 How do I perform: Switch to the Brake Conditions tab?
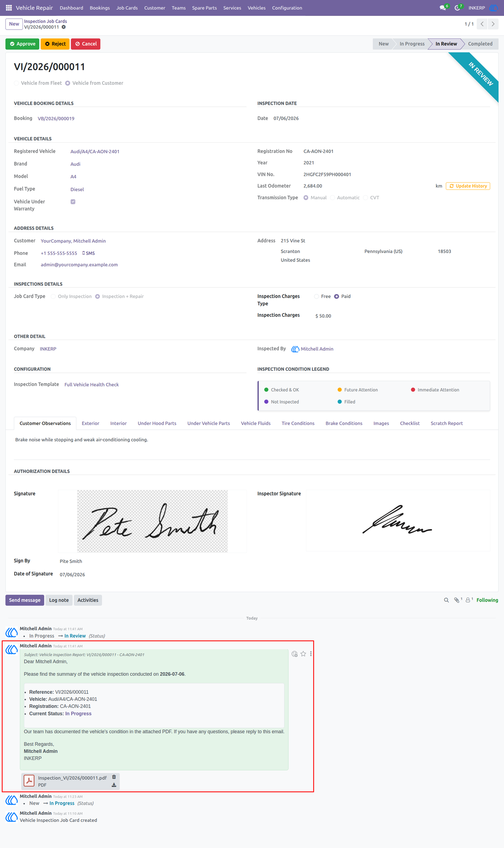point(344,423)
